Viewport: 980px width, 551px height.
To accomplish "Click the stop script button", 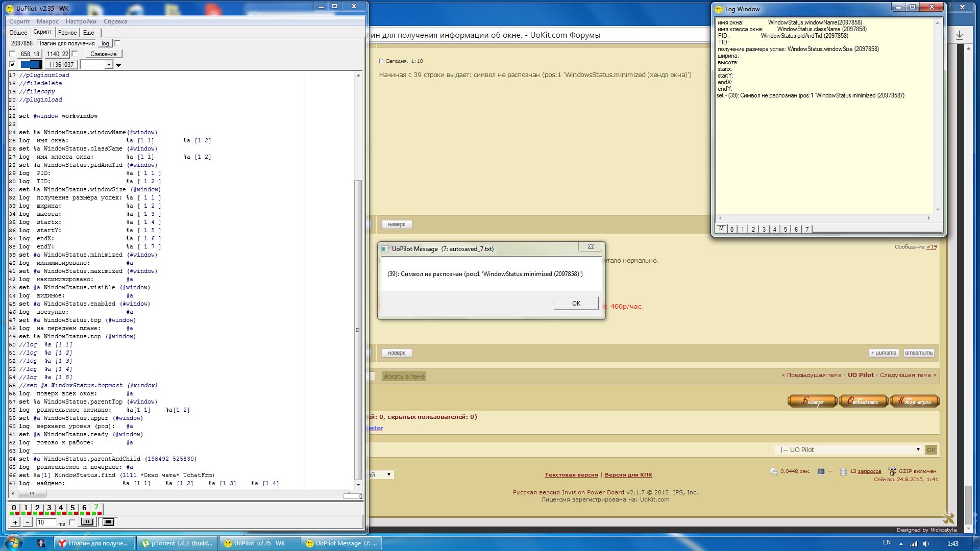I will pyautogui.click(x=108, y=522).
